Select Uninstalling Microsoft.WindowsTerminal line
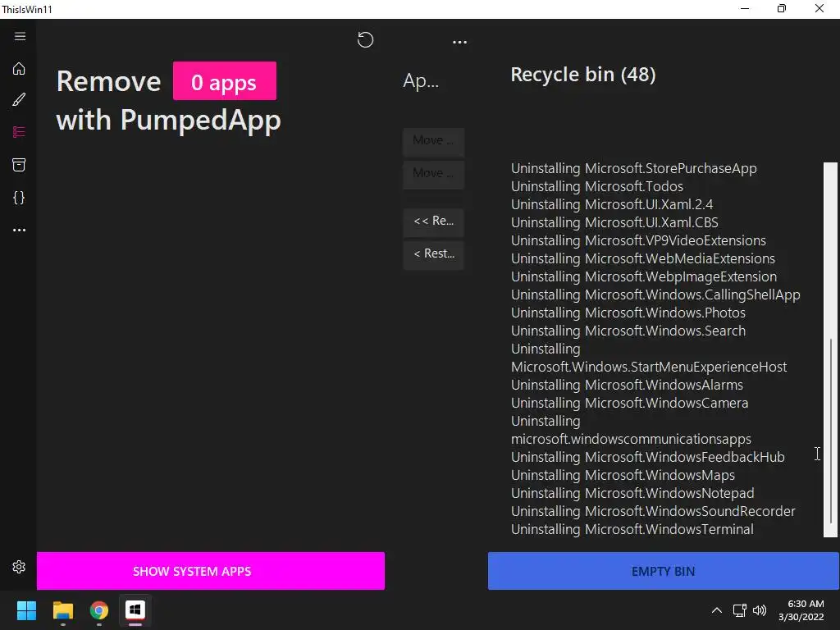 tap(632, 529)
